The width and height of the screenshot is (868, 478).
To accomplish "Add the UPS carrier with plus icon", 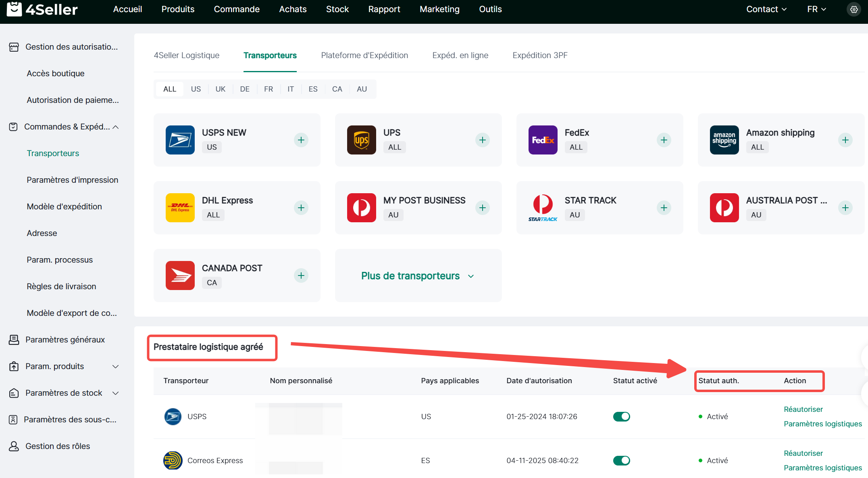I will [x=482, y=140].
